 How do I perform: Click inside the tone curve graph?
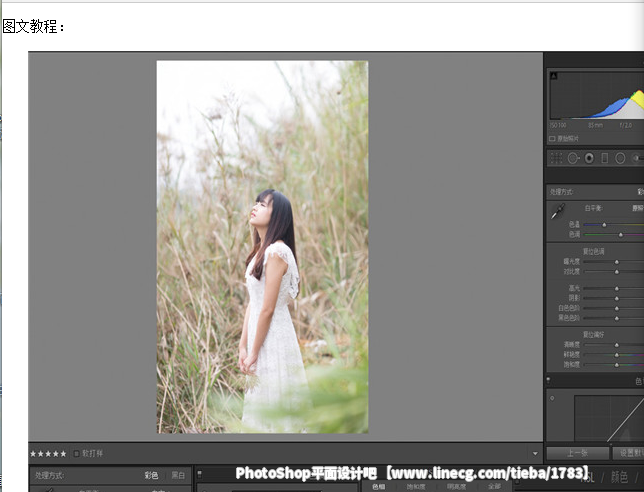coord(609,418)
